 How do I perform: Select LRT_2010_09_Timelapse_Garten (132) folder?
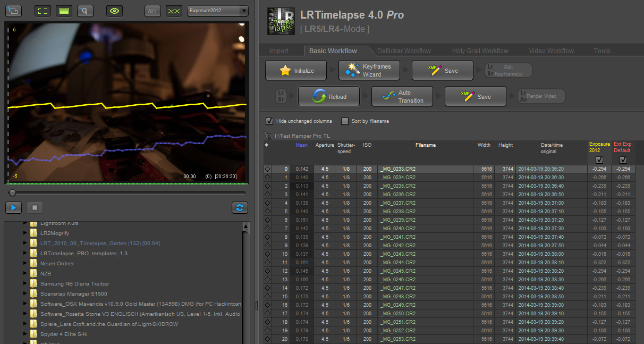100,243
